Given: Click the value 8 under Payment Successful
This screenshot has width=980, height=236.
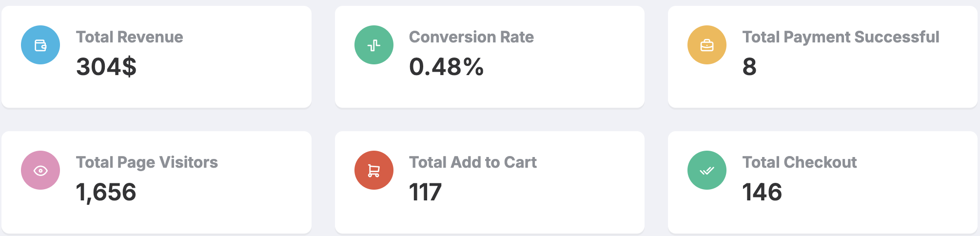Looking at the screenshot, I should 749,67.
